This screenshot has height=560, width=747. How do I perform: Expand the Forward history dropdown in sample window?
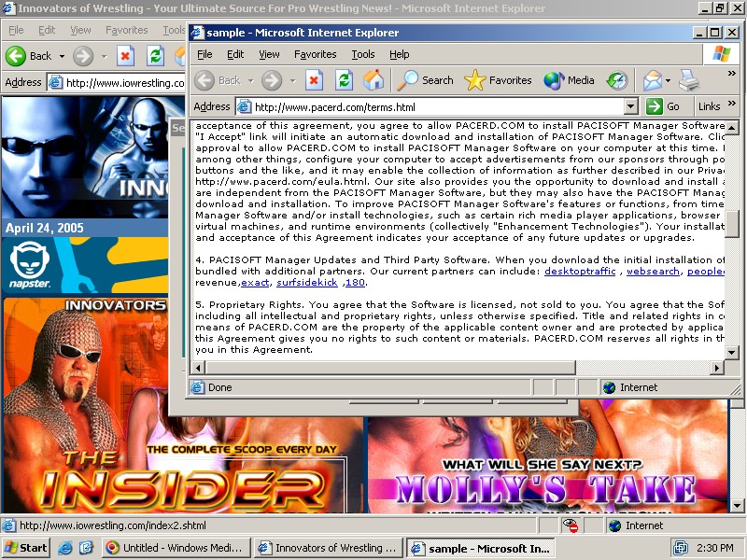292,81
